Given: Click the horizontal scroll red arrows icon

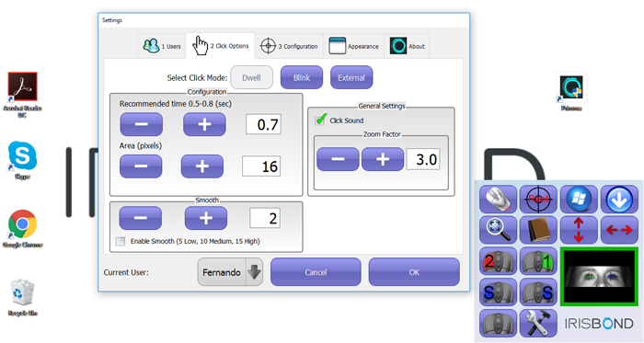Looking at the screenshot, I should 619,230.
